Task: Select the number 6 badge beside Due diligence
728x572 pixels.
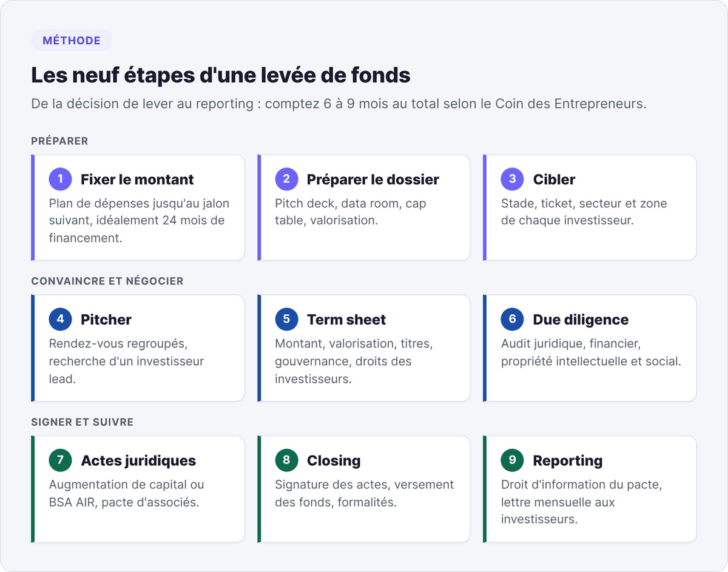Action: click(x=512, y=320)
